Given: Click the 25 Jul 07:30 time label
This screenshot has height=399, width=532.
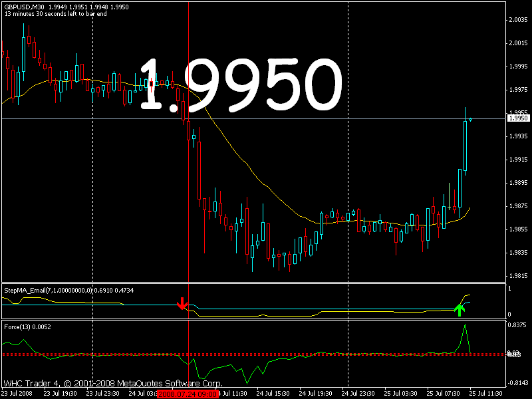Looking at the screenshot, I should tap(443, 394).
